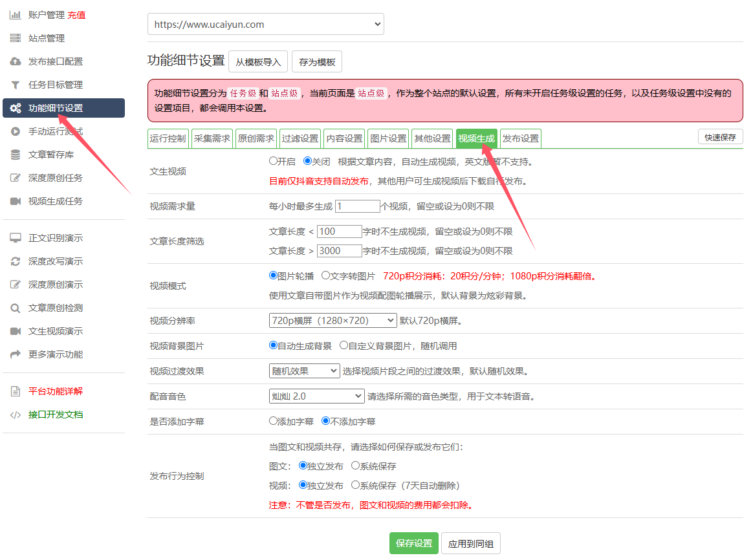753x560 pixels.
Task: Click the video camera icon beside 视频生成任务
Action: (16, 201)
